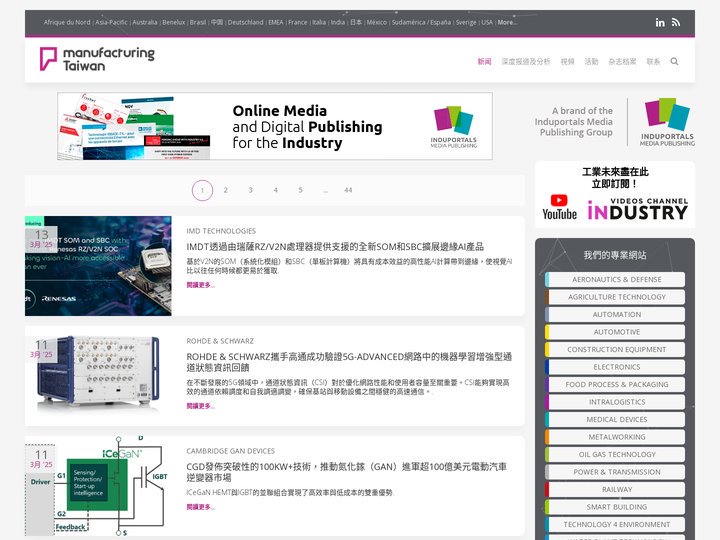
Task: Open Construction Equipment site
Action: coord(615,349)
